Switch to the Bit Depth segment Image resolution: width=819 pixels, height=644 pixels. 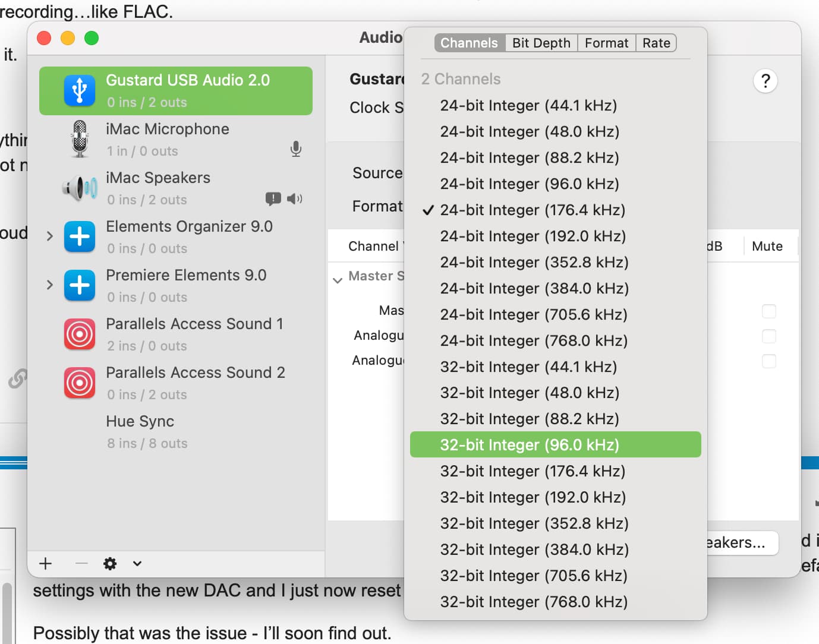pyautogui.click(x=541, y=43)
